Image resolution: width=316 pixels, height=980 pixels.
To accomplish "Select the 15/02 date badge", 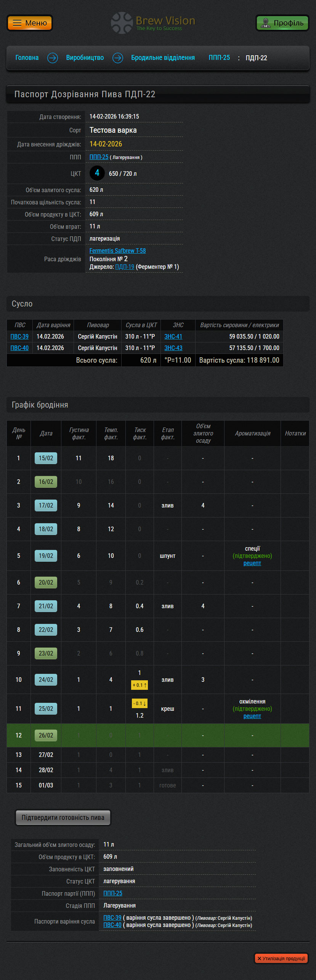I will 46,458.
